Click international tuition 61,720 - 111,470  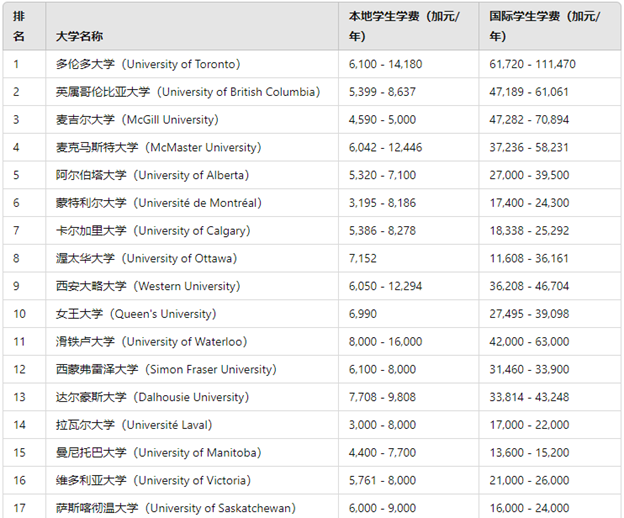coord(532,64)
